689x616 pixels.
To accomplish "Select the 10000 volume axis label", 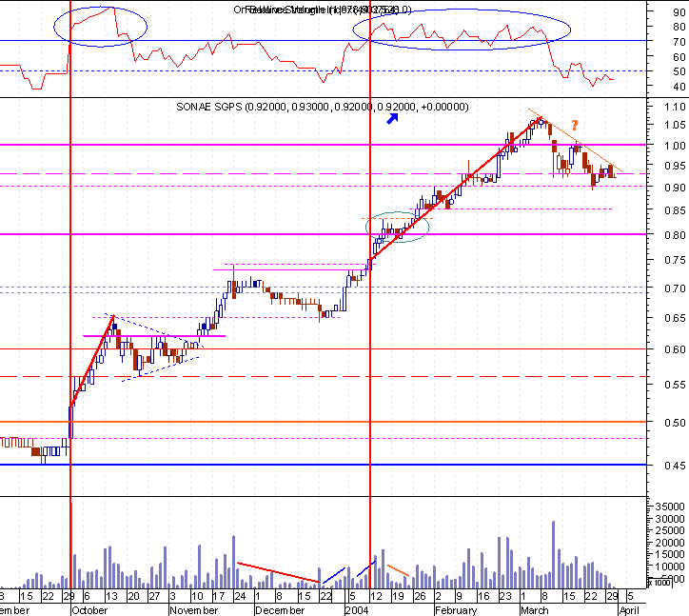I will pos(670,566).
